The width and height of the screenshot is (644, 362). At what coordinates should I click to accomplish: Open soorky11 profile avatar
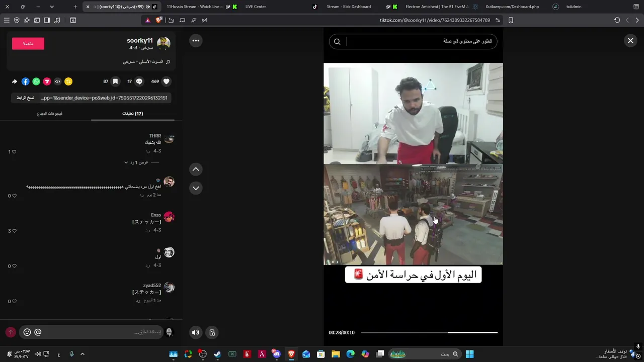[164, 43]
